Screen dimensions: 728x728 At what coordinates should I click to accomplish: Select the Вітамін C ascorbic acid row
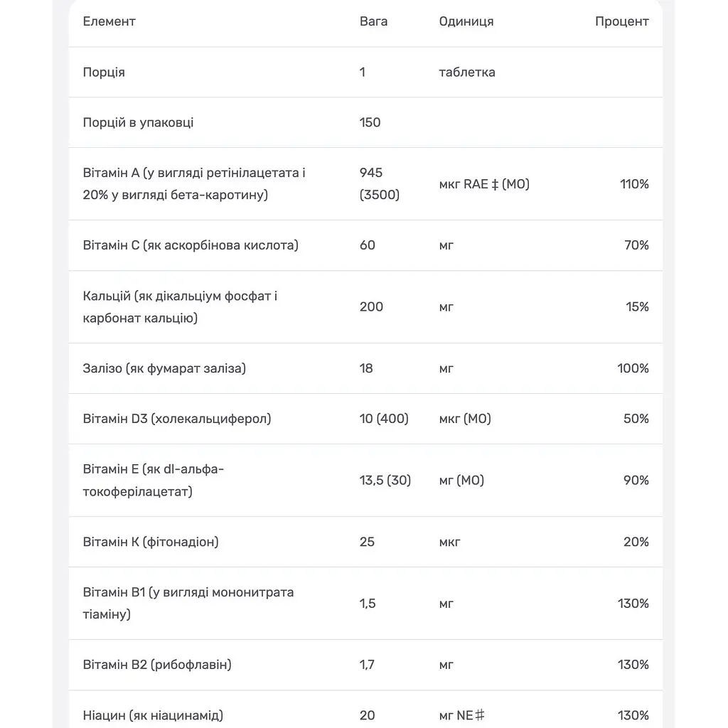[x=365, y=245]
